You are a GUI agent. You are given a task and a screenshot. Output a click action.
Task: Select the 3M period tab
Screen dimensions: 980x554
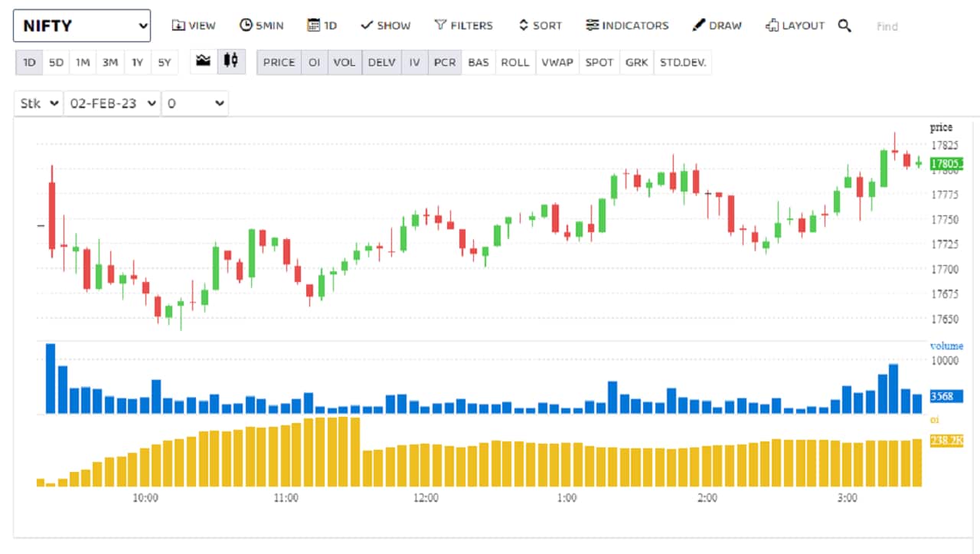tap(110, 63)
